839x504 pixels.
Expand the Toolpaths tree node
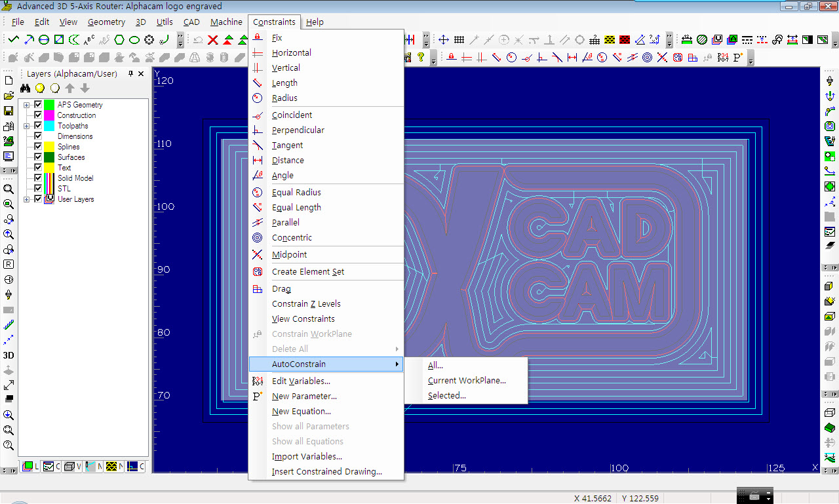(27, 126)
